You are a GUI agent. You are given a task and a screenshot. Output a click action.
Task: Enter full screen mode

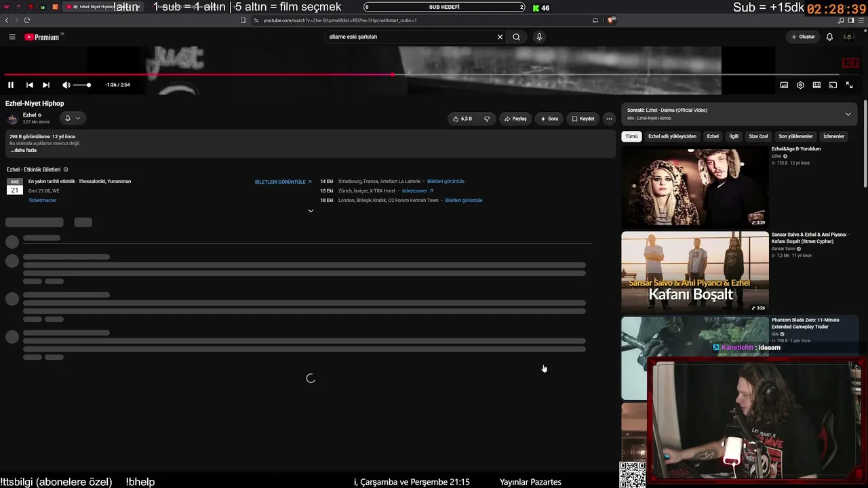849,85
